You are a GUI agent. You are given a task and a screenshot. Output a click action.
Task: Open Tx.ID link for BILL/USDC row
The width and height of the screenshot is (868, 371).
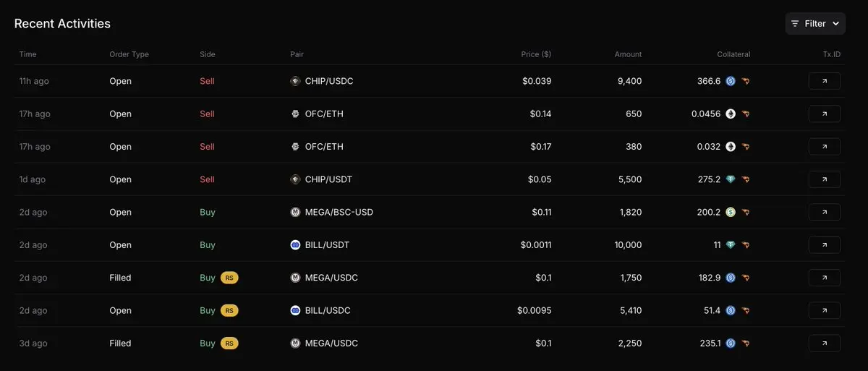point(824,310)
